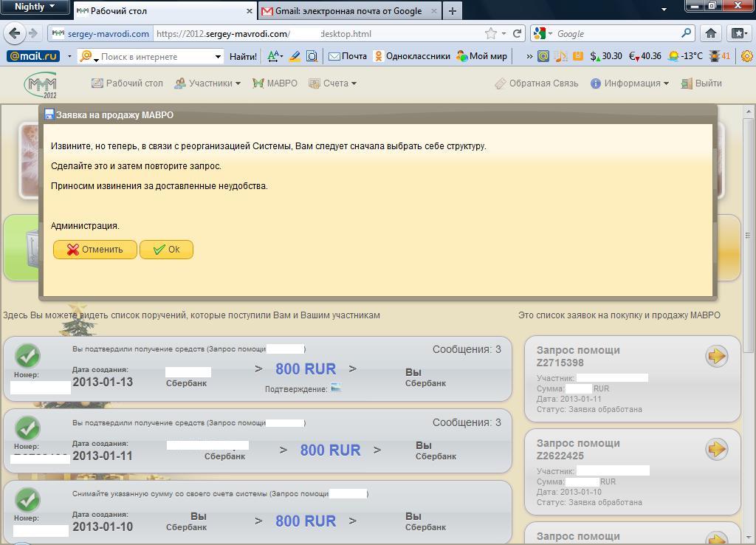Image resolution: width=756 pixels, height=545 pixels.
Task: Open the mail.ru search history dropdown arrow
Action: pos(218,56)
